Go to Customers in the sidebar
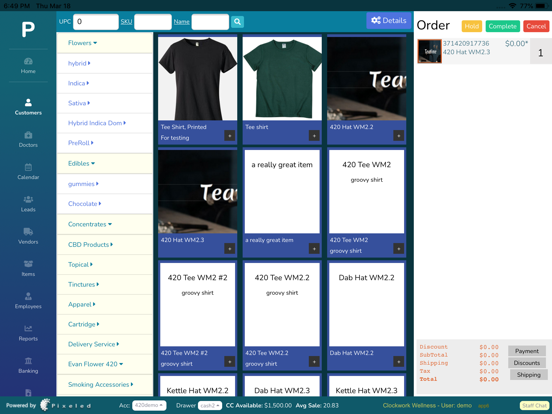This screenshot has height=414, width=552. 28,107
